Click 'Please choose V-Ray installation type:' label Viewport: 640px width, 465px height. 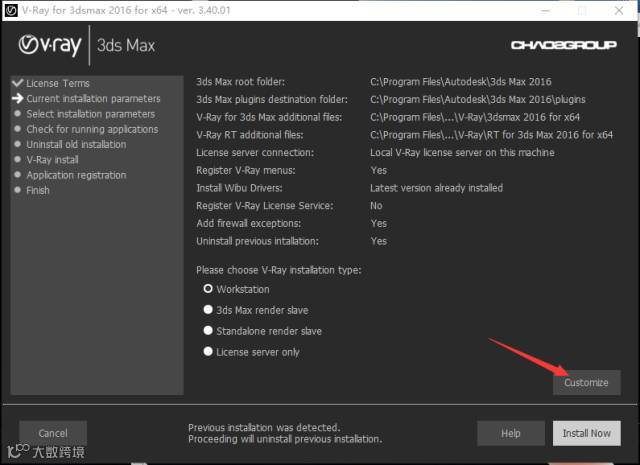pos(279,270)
